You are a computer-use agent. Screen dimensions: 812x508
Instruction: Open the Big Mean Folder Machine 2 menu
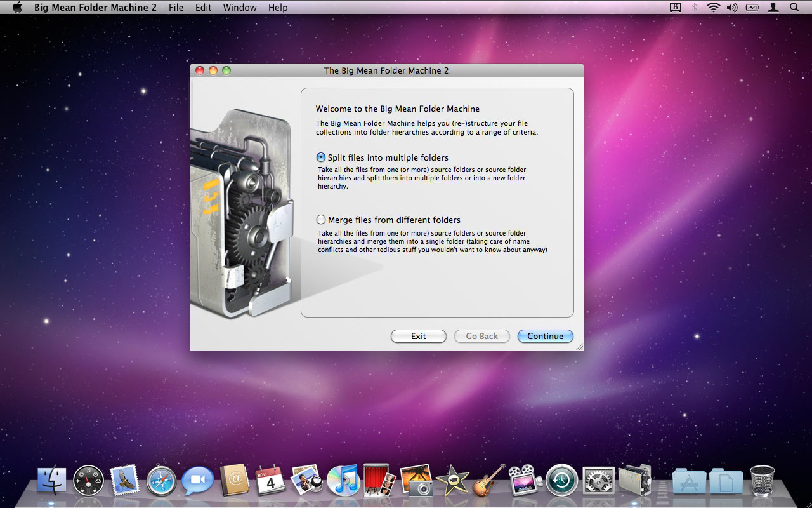click(x=95, y=8)
